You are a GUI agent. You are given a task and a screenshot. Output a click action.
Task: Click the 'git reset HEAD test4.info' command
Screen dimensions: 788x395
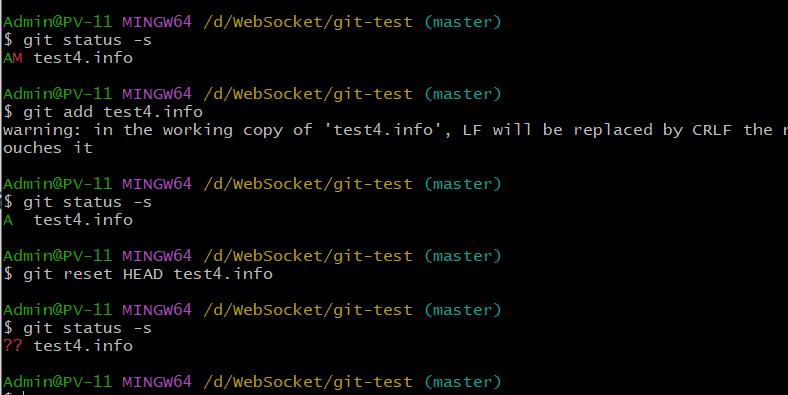click(x=148, y=274)
